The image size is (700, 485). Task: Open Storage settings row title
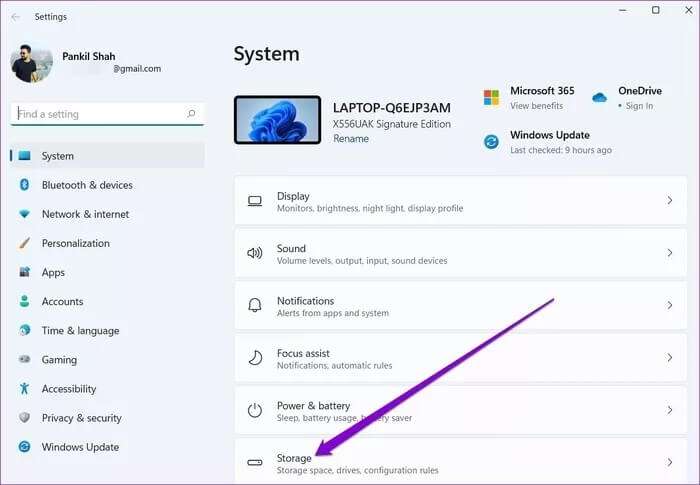tap(294, 458)
